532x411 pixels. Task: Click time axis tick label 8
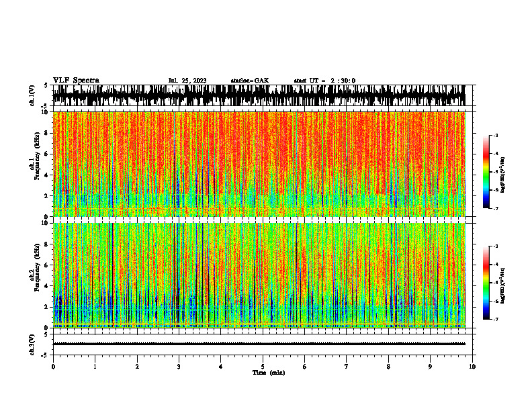coord(388,367)
